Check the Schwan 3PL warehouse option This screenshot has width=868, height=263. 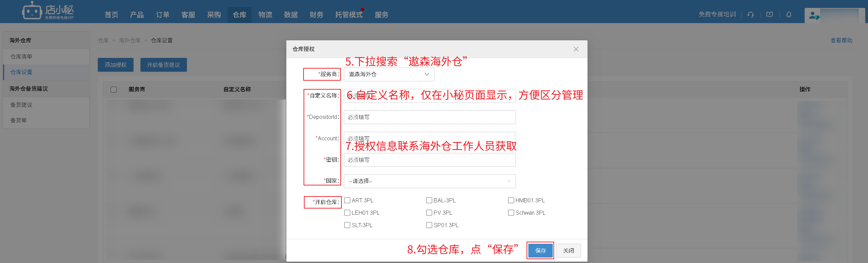(511, 213)
